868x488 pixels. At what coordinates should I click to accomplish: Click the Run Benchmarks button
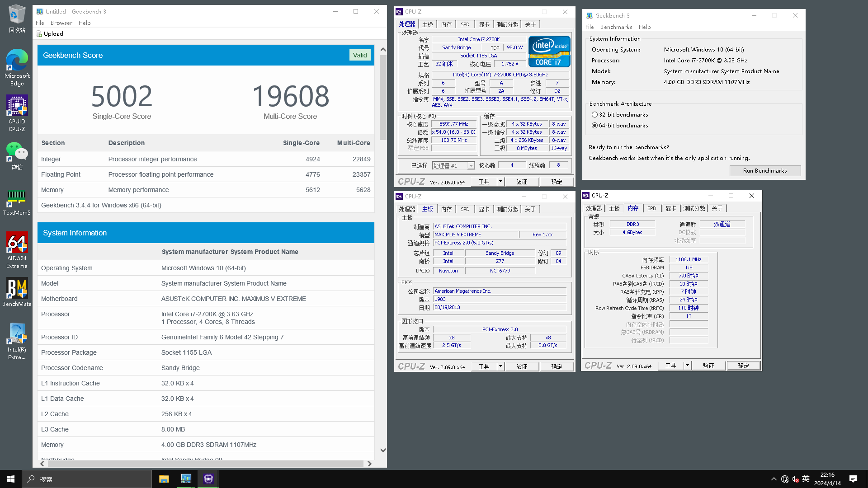[x=765, y=171]
